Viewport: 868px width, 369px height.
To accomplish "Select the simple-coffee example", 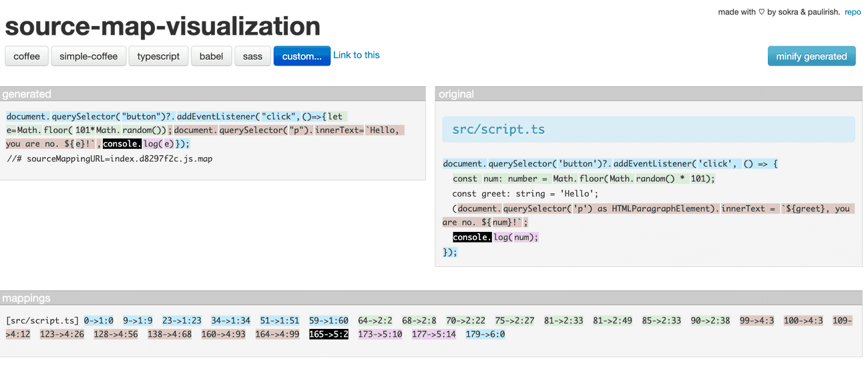I will [88, 56].
